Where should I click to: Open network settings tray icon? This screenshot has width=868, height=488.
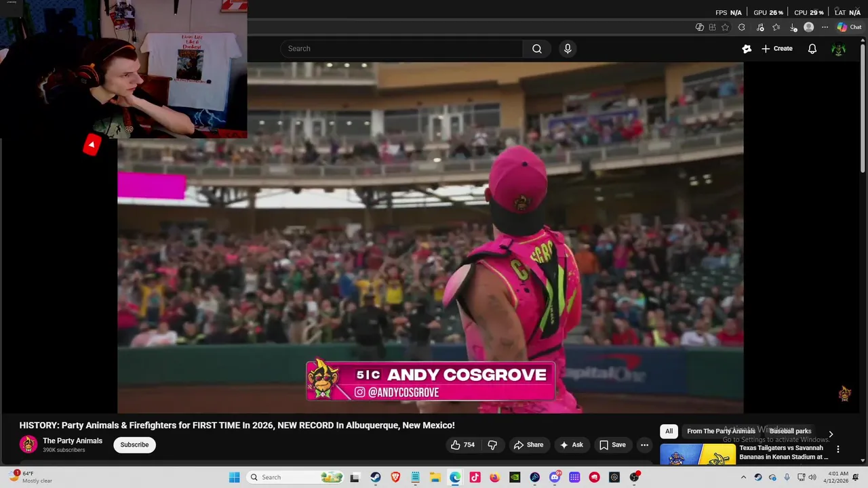pyautogui.click(x=801, y=477)
